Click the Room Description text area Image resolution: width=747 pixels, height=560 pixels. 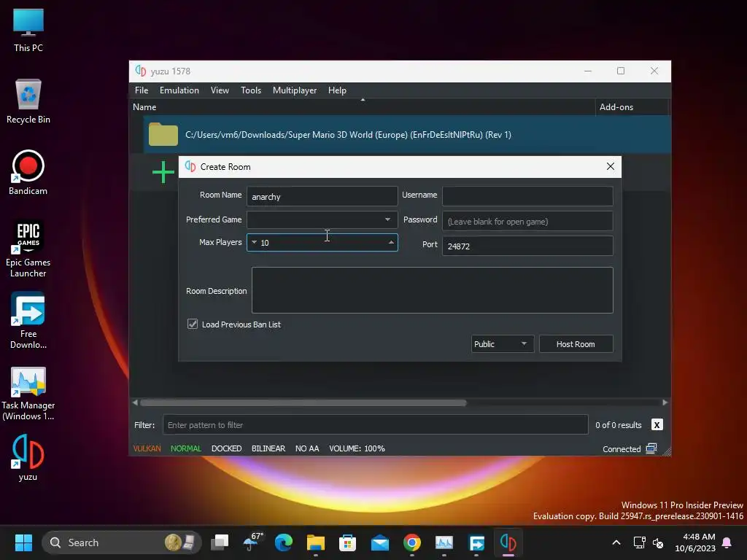tap(432, 290)
